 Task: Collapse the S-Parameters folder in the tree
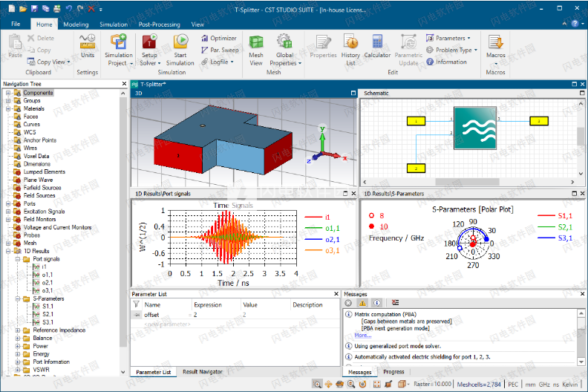(x=18, y=298)
